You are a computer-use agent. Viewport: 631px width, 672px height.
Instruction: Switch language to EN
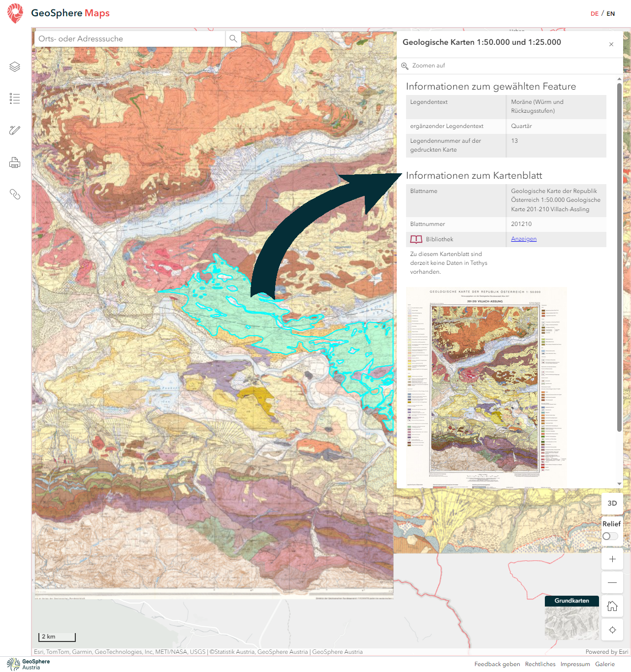611,14
